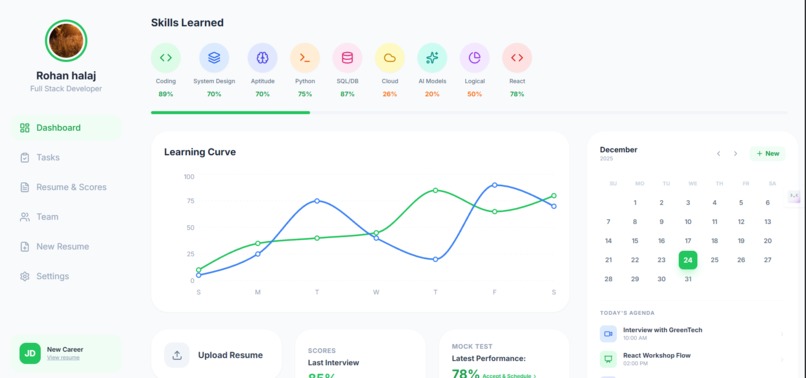Expand React Workshop Flow agenda chevron
The image size is (806, 378).
[782, 359]
